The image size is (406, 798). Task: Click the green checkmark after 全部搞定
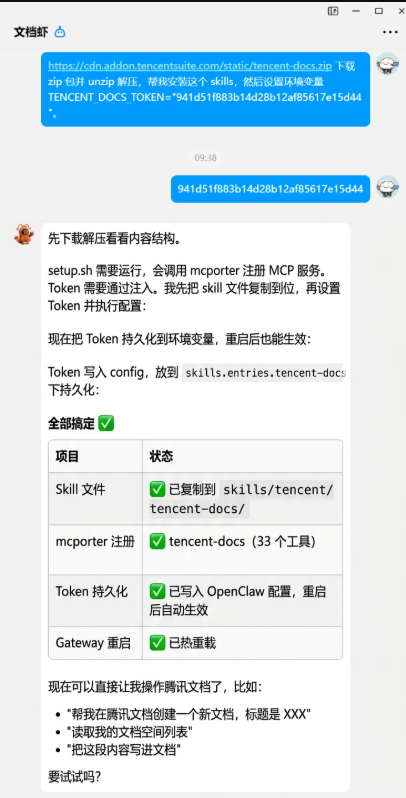(106, 423)
